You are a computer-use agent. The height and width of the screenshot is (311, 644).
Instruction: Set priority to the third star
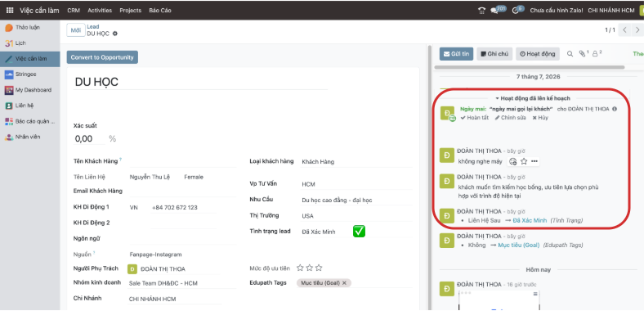319,268
